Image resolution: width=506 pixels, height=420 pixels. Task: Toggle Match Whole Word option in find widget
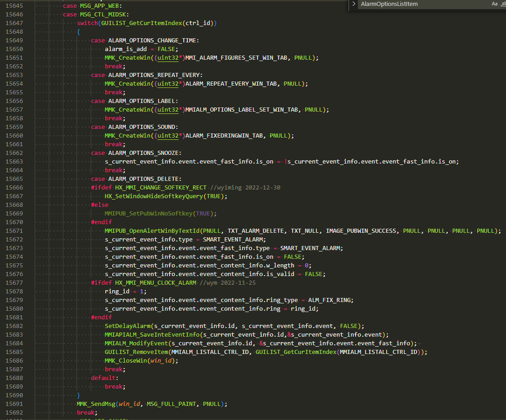503,4
